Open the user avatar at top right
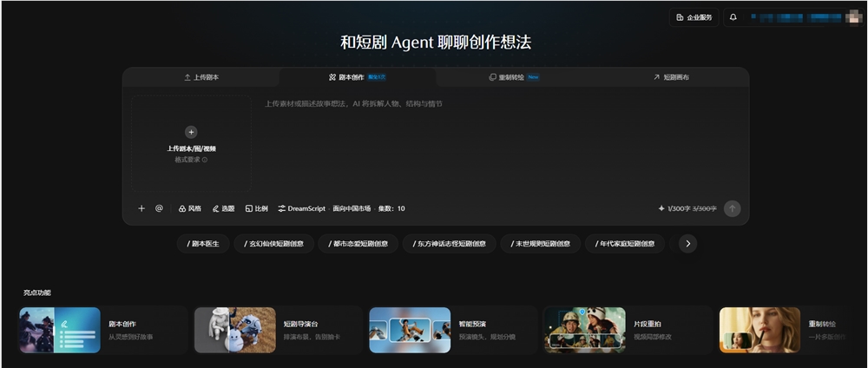 pos(852,17)
